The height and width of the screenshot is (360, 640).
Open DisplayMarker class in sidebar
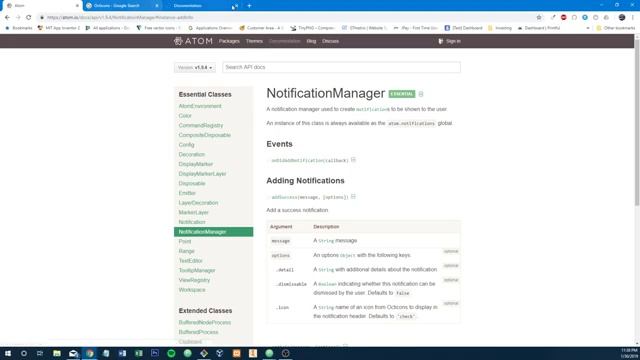tap(196, 164)
